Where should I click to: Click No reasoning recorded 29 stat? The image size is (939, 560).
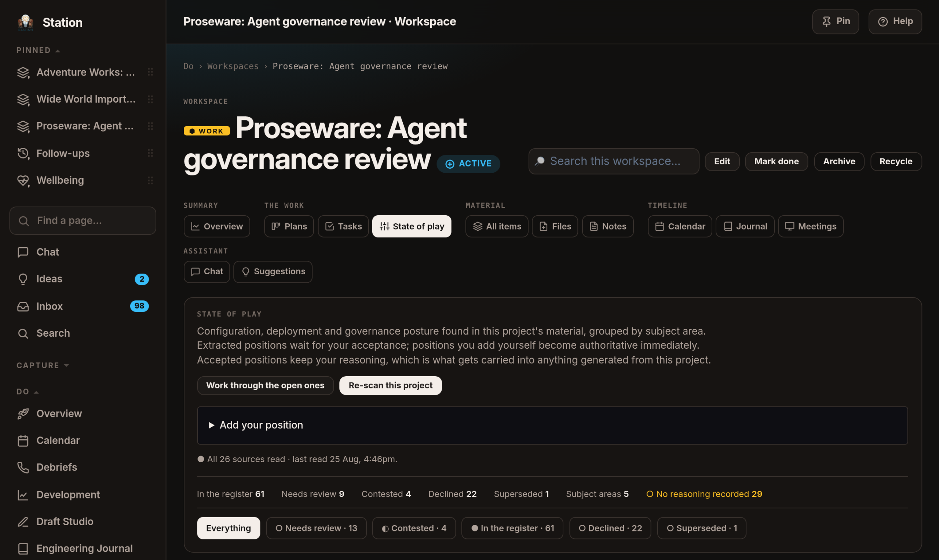coord(704,494)
